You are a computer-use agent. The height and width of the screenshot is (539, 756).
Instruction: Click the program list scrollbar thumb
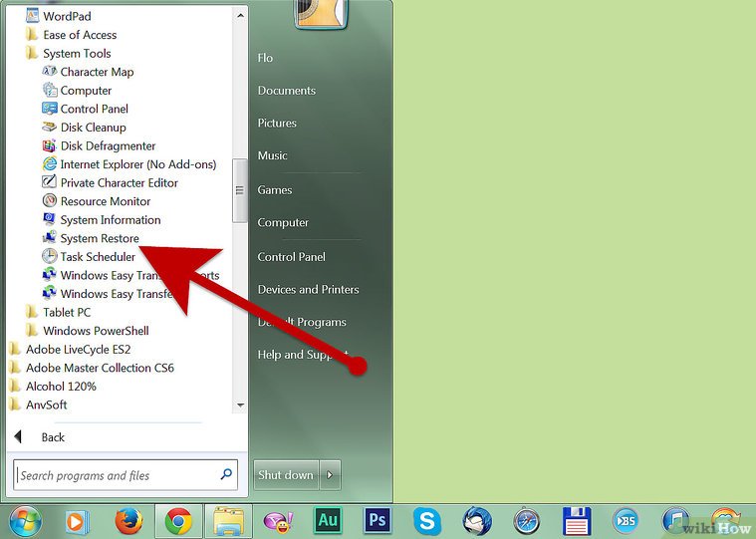[x=240, y=191]
